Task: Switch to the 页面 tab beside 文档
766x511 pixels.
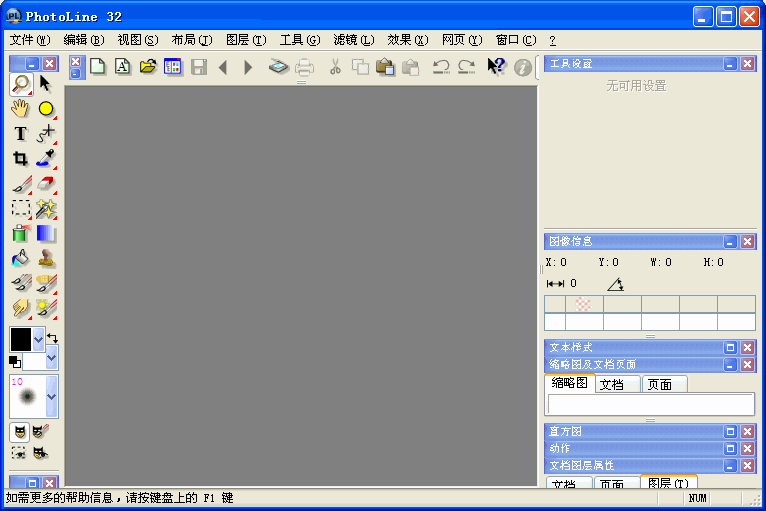Action: tap(664, 385)
